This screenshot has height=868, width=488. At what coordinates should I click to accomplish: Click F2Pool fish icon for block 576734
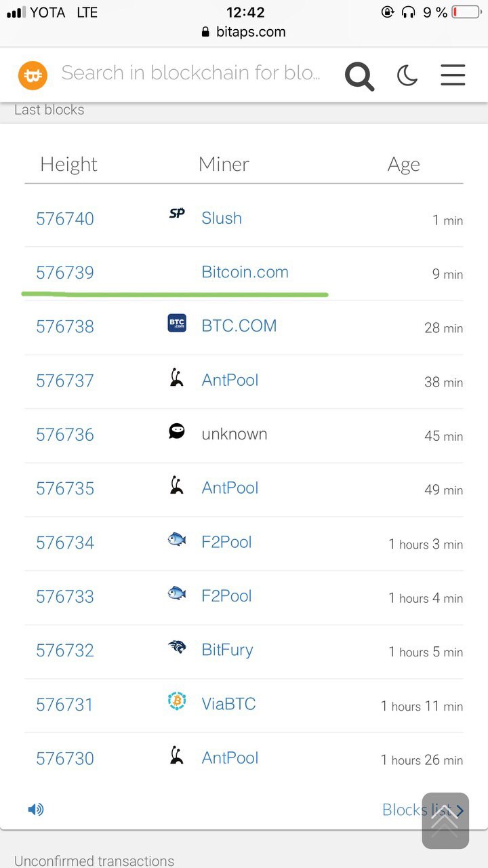tap(177, 539)
